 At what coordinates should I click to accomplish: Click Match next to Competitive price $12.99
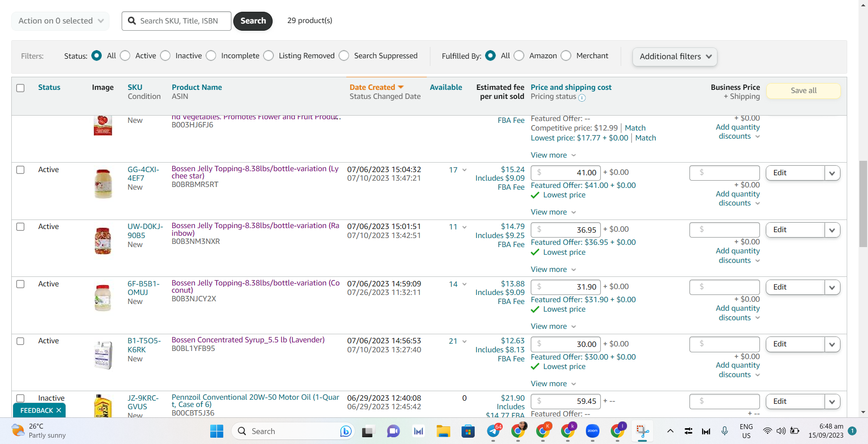[635, 128]
